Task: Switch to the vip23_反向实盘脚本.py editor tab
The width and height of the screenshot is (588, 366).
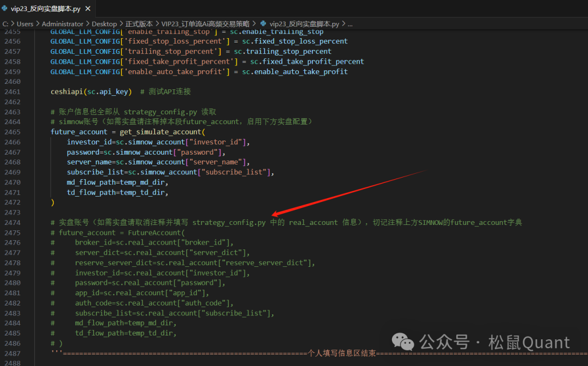Action: 45,9
